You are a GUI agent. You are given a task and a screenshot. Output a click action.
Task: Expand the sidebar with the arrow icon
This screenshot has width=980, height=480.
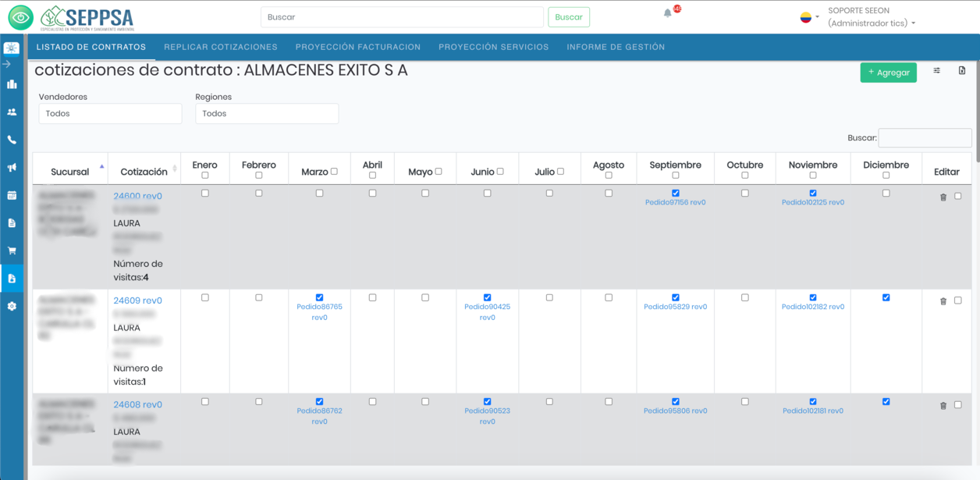click(x=8, y=64)
